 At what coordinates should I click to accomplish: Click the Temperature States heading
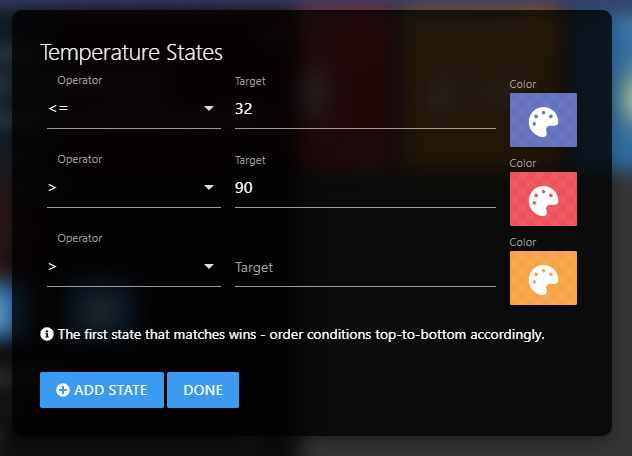[x=131, y=52]
